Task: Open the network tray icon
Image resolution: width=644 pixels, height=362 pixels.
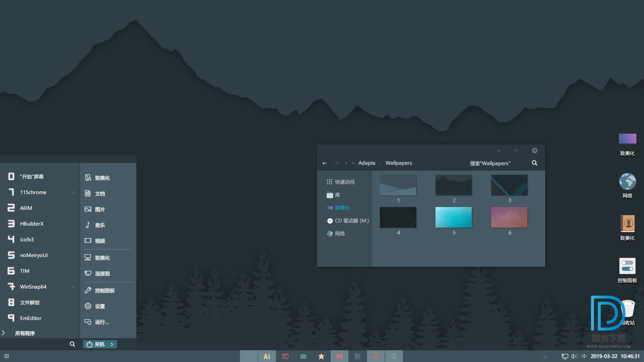Action: [x=565, y=356]
